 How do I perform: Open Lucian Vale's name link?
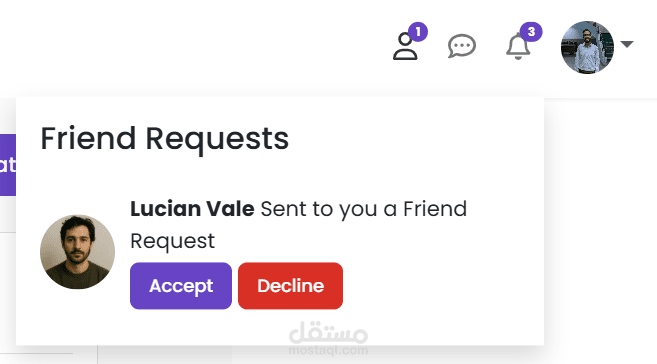(192, 209)
